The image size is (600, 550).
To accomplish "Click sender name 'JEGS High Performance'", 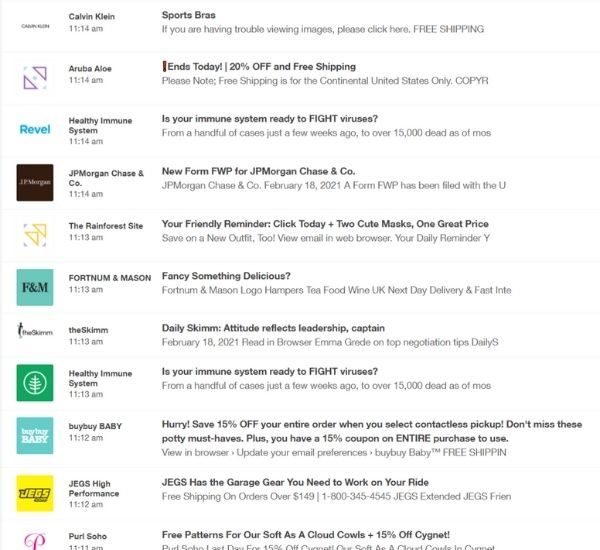I will (x=94, y=488).
